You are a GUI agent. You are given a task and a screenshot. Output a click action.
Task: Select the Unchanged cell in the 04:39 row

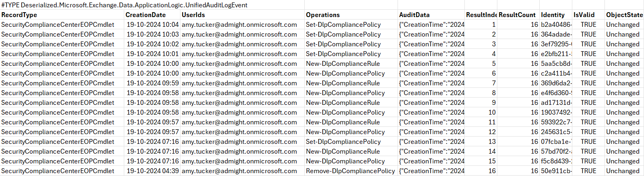point(624,171)
